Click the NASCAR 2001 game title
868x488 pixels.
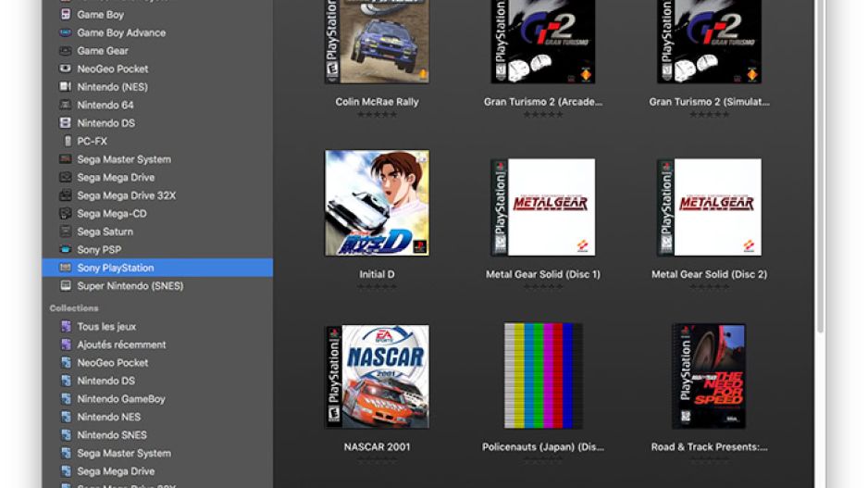tap(377, 447)
